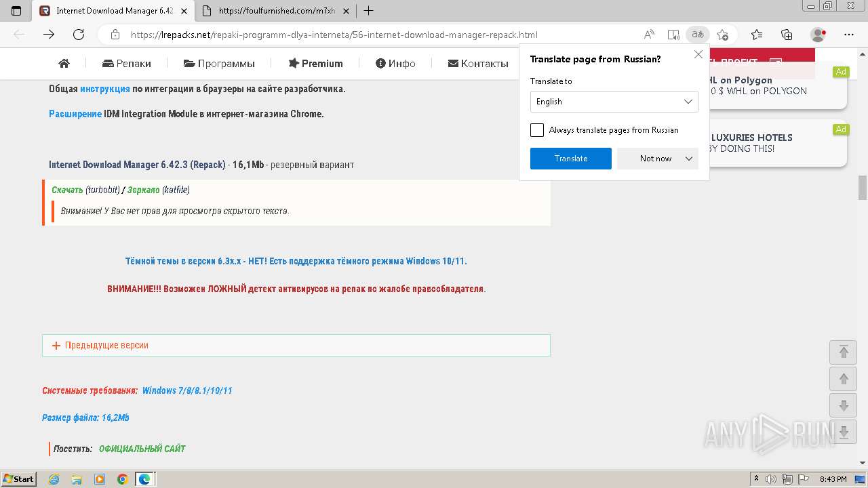
Task: Open Windows Explorer from the taskbar
Action: coord(77,479)
